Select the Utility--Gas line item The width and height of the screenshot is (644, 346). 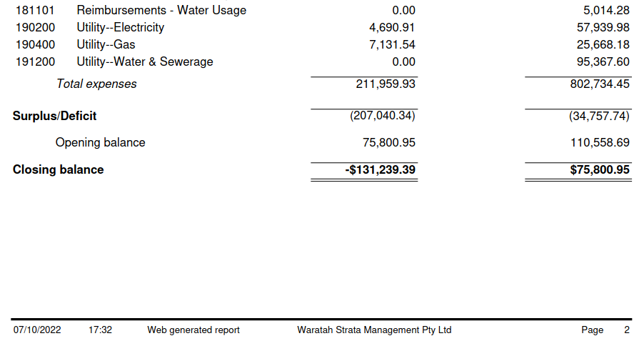click(x=106, y=44)
